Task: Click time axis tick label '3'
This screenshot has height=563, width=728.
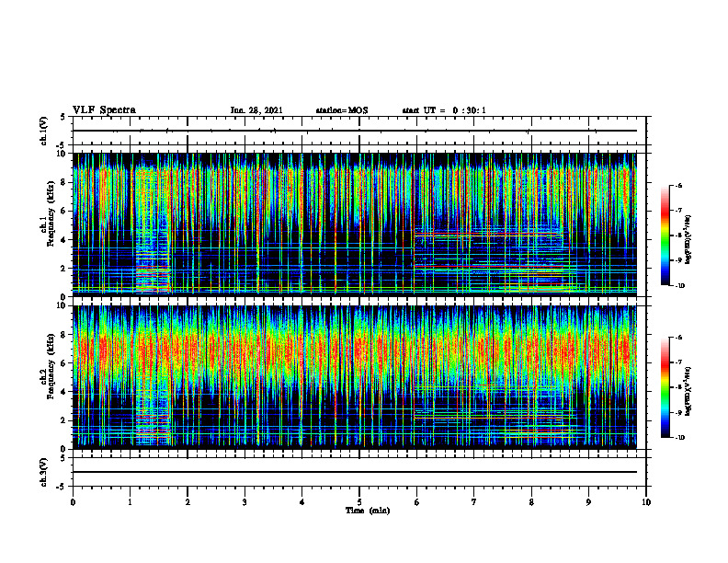Action: [245, 502]
